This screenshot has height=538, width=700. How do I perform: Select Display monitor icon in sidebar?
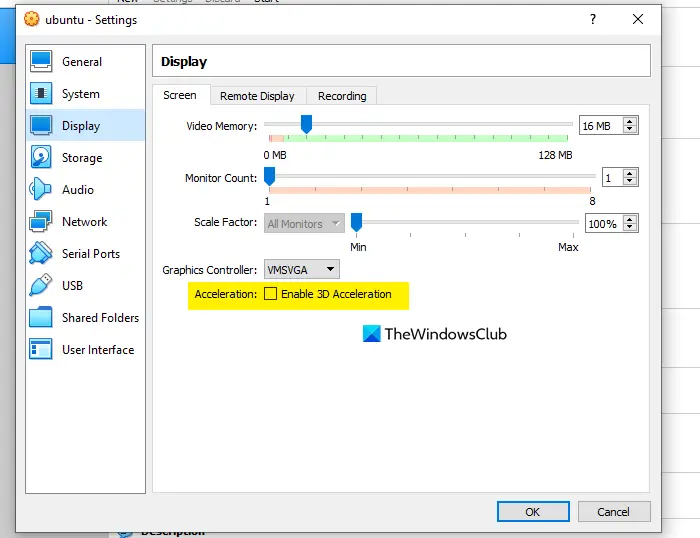point(41,125)
